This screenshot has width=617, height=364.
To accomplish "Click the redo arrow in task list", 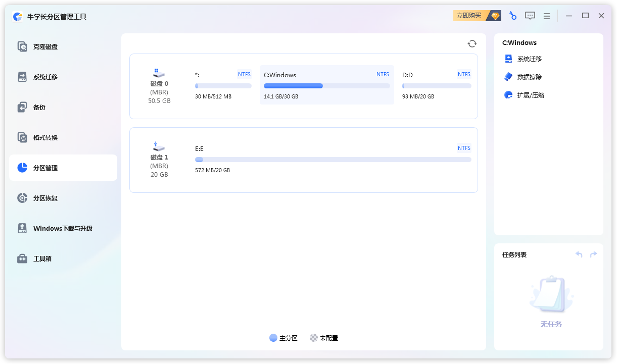I will 593,254.
